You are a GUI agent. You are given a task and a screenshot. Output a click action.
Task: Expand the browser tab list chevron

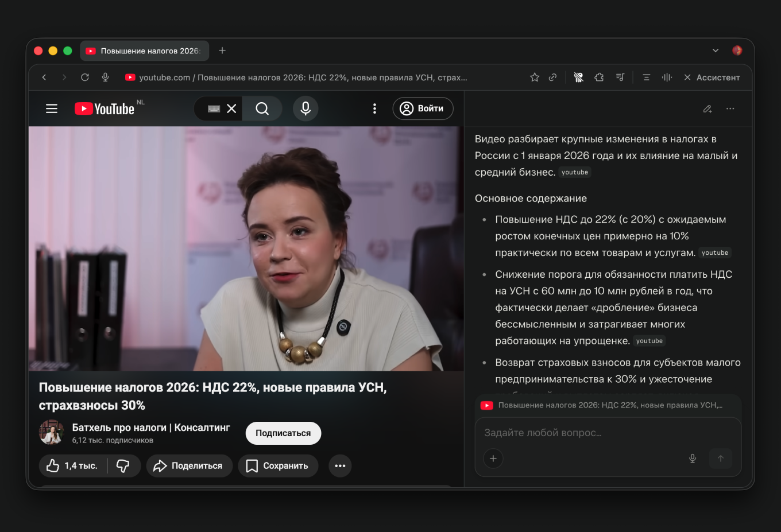click(x=716, y=51)
